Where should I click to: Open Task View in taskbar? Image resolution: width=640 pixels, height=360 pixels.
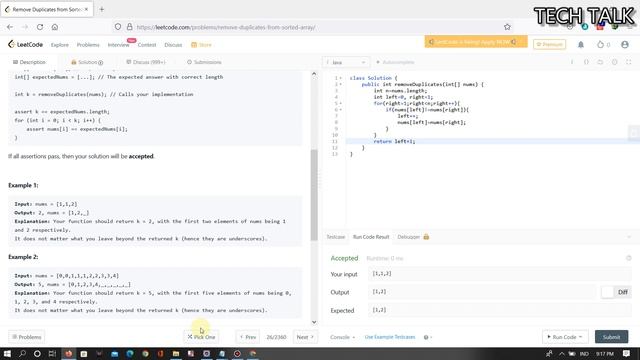[52, 353]
